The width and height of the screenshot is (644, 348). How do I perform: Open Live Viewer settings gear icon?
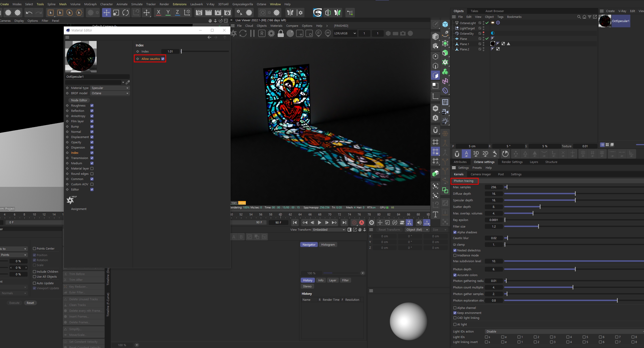click(271, 34)
